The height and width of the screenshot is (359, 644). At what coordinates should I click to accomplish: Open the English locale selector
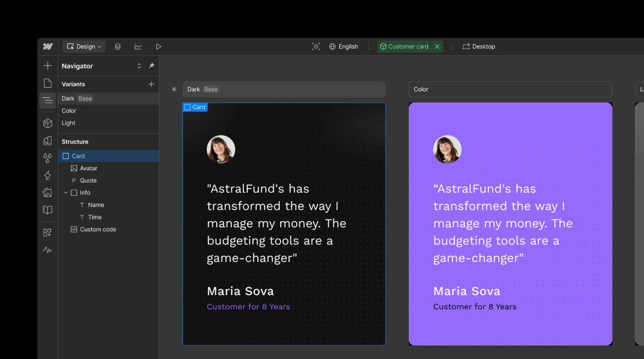tap(343, 47)
